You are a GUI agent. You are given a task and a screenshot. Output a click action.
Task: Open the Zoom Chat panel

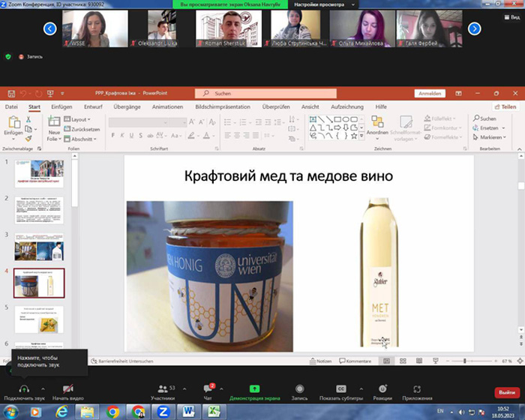point(208,388)
